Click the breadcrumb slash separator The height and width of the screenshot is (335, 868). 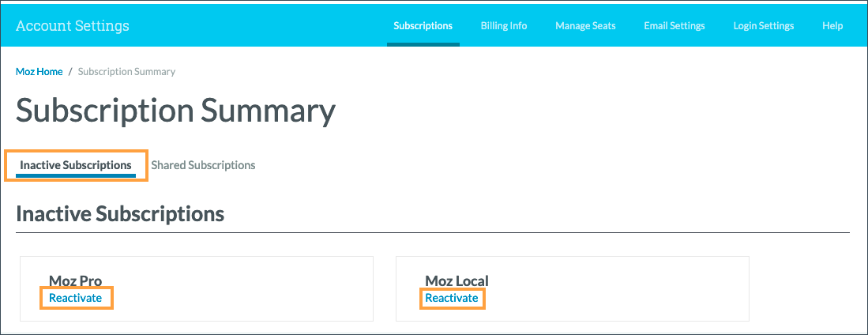click(70, 71)
